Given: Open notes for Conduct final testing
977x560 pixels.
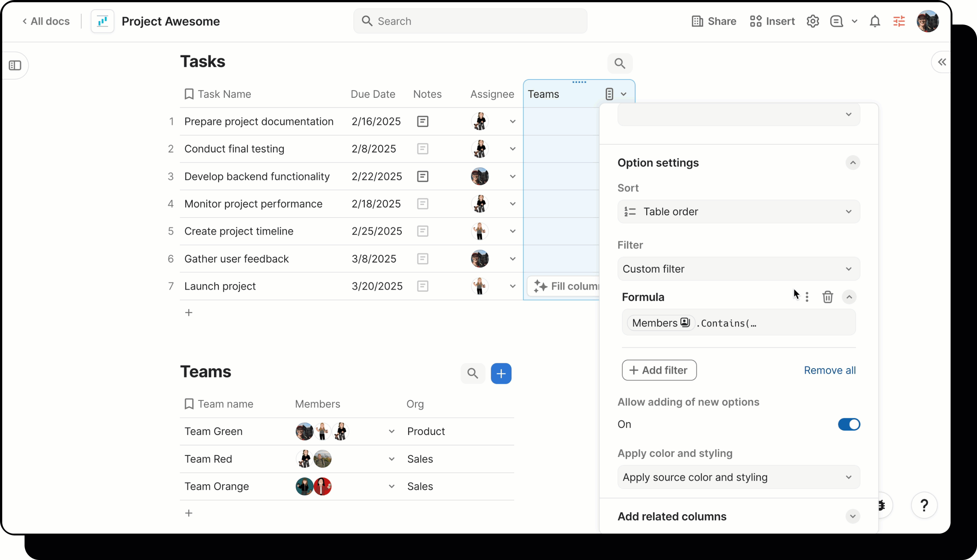Looking at the screenshot, I should point(423,149).
